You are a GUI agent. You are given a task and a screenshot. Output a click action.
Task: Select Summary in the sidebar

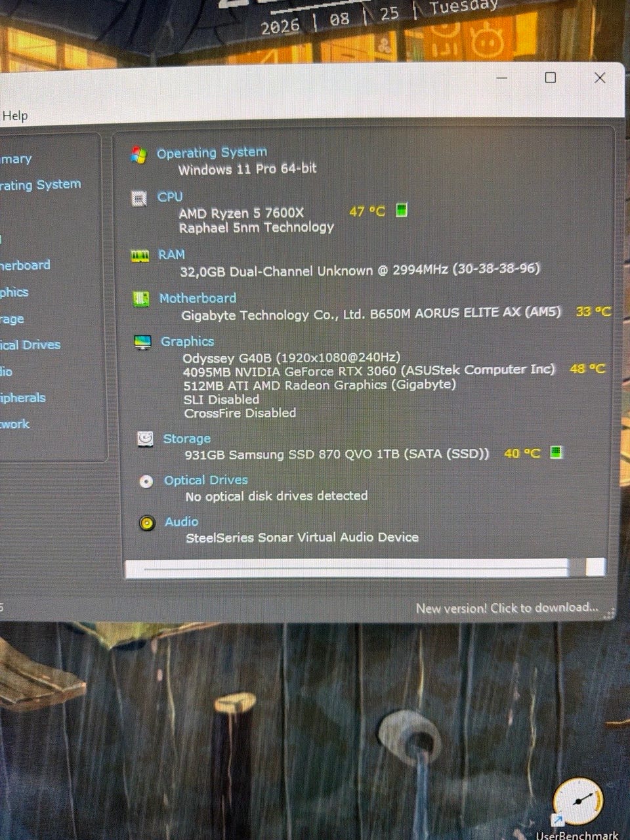[x=16, y=159]
